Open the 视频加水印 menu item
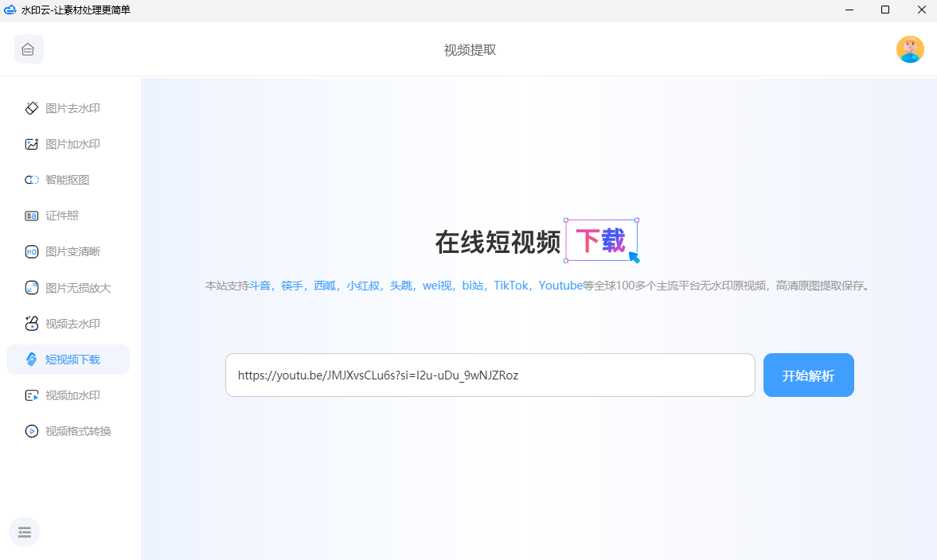937x560 pixels. coord(72,395)
